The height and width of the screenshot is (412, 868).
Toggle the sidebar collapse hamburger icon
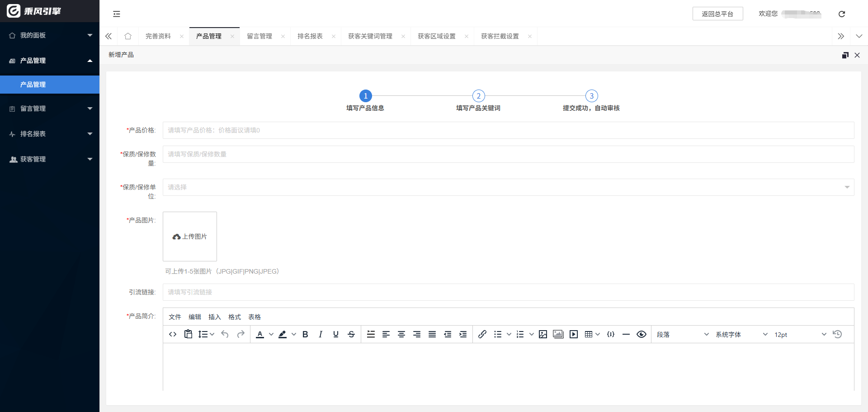pos(117,14)
